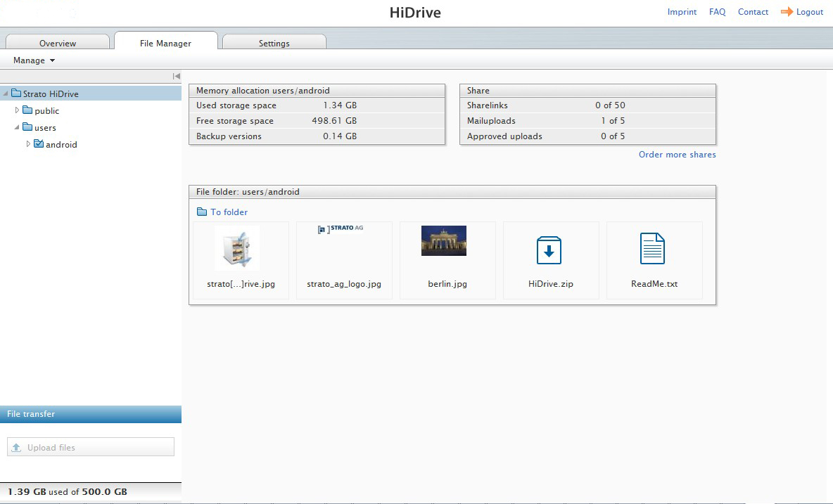Click the 1.39 GB used status text
The width and height of the screenshot is (833, 504).
click(x=68, y=492)
